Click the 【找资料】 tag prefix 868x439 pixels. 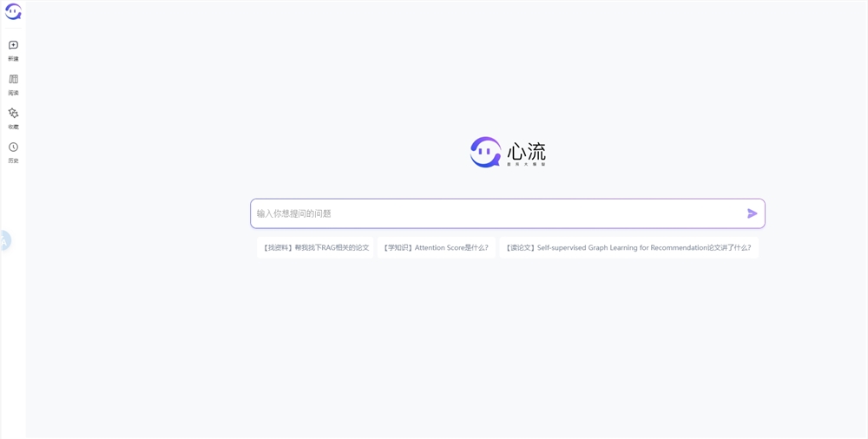pos(278,247)
